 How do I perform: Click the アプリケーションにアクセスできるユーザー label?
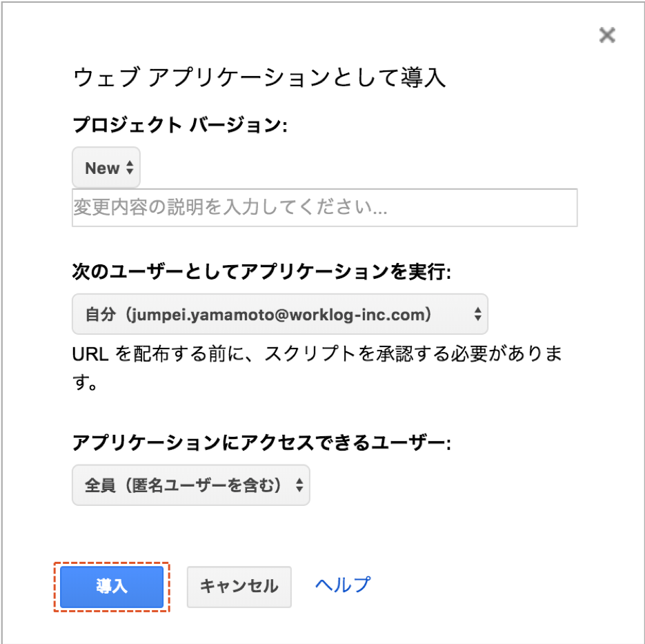click(261, 443)
